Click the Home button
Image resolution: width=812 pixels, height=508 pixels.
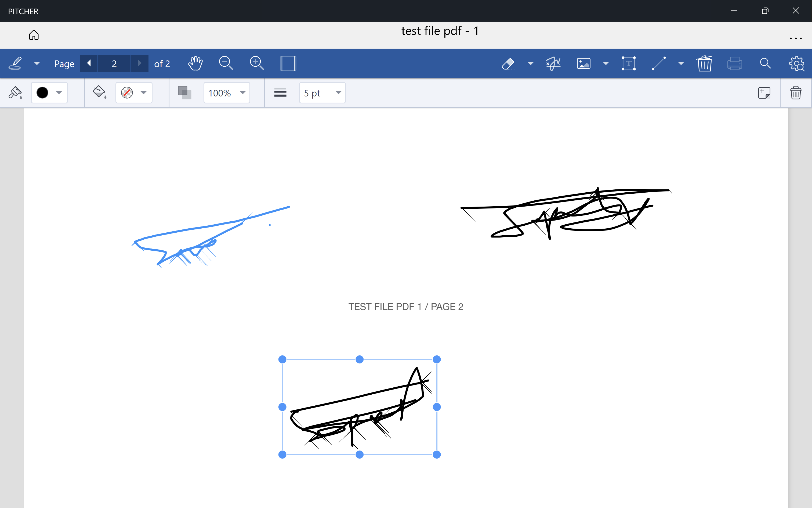pos(34,35)
